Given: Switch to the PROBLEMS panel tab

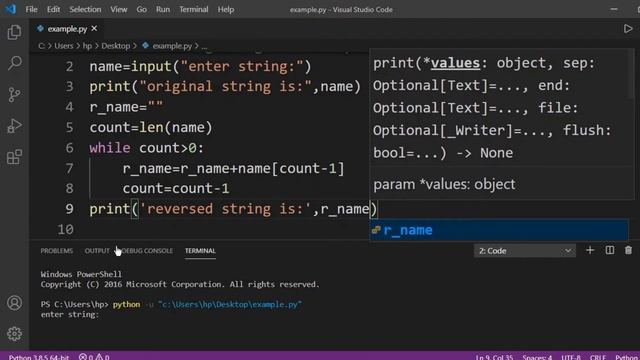Looking at the screenshot, I should pyautogui.click(x=57, y=251).
